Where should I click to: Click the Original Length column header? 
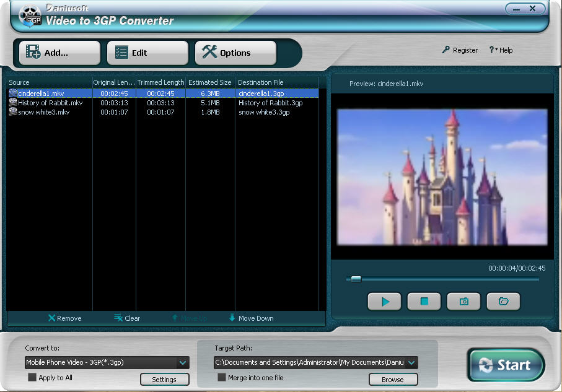114,82
